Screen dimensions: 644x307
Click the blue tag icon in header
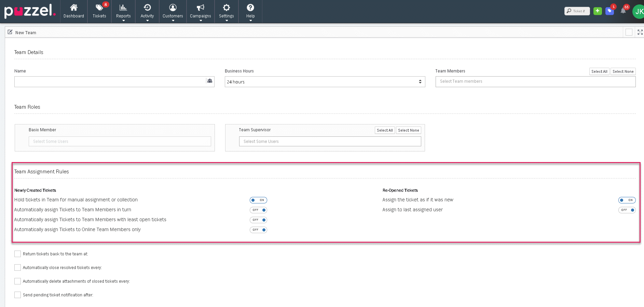[x=609, y=11]
